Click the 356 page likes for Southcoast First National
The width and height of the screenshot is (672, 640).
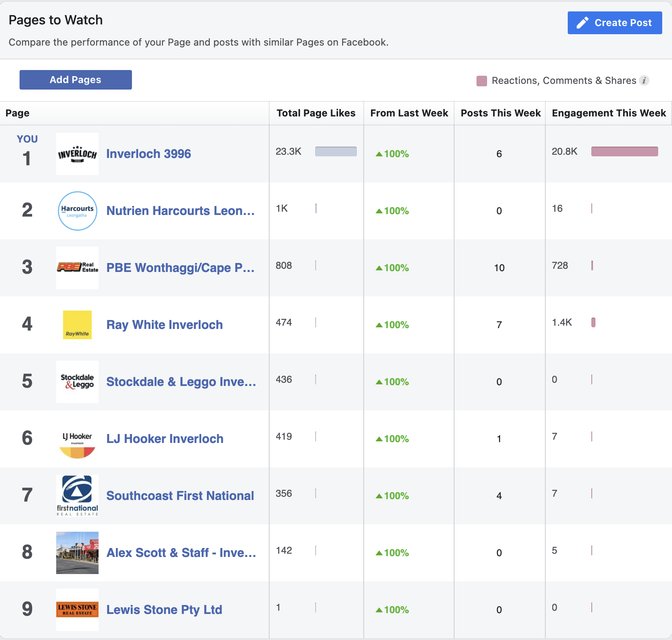[284, 493]
